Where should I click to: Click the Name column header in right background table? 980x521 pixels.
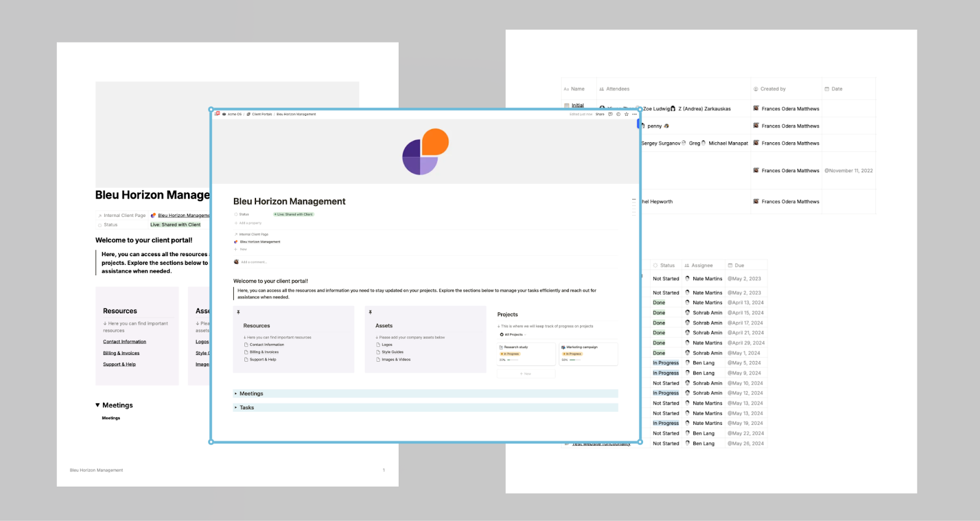578,89
